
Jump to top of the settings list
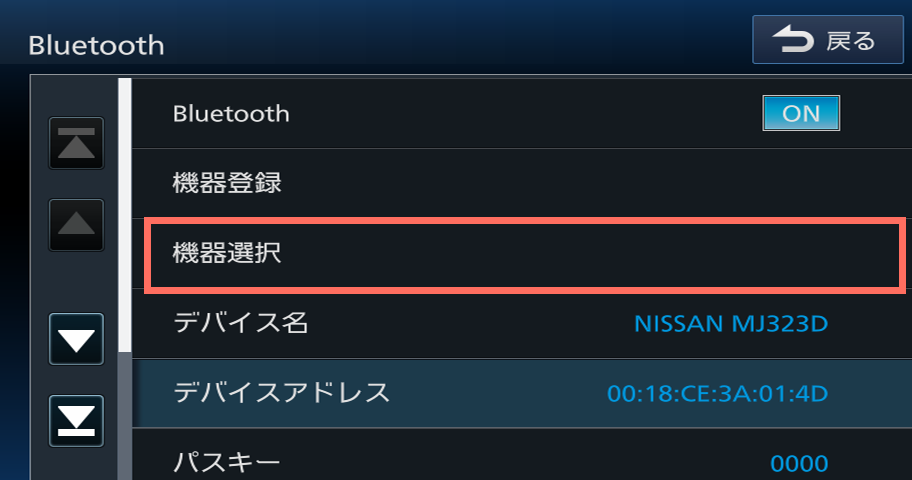[x=77, y=143]
